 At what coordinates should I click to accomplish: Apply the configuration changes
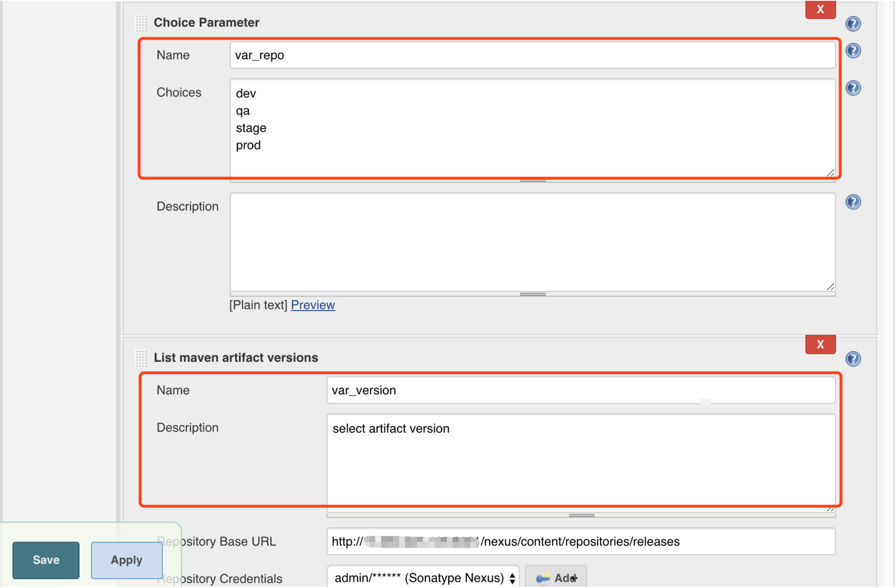pos(127,560)
